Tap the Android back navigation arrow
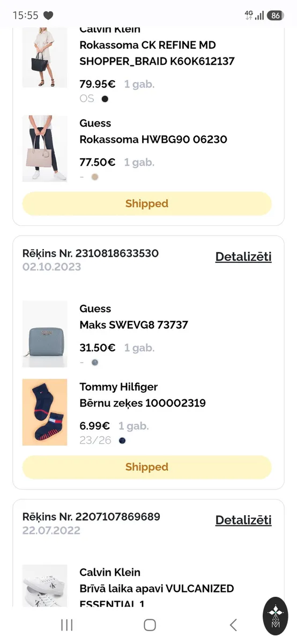297x644 pixels. (x=233, y=625)
